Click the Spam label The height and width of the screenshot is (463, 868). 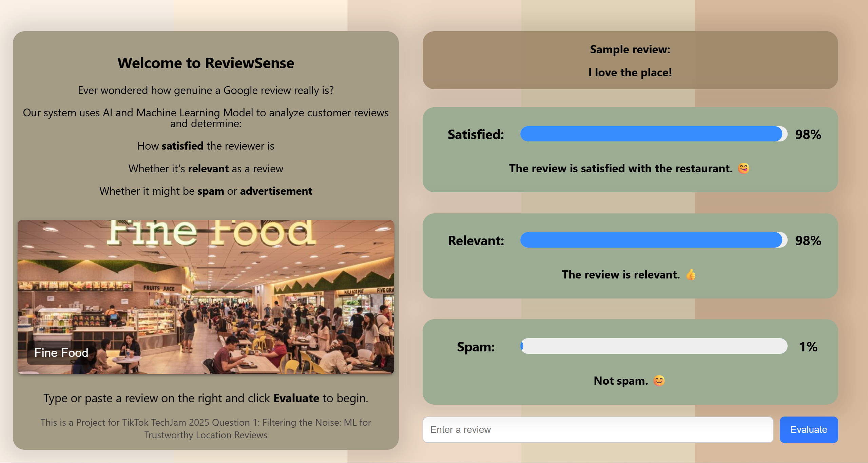tap(476, 347)
